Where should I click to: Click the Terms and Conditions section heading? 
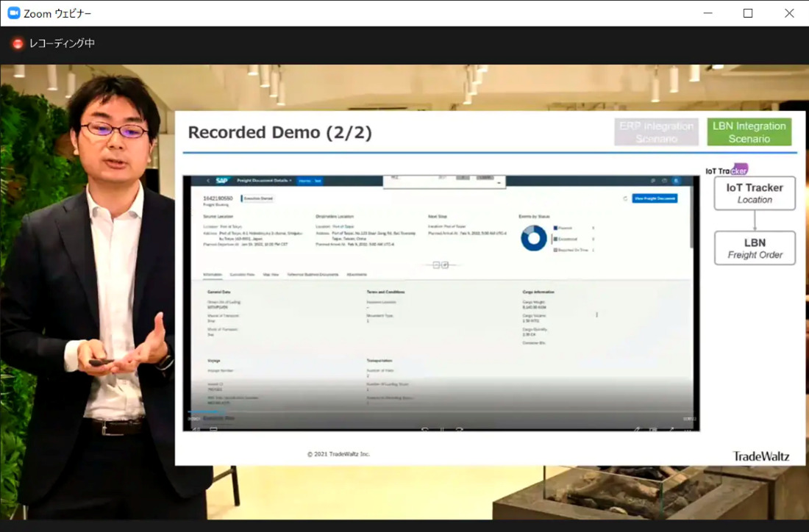point(385,292)
